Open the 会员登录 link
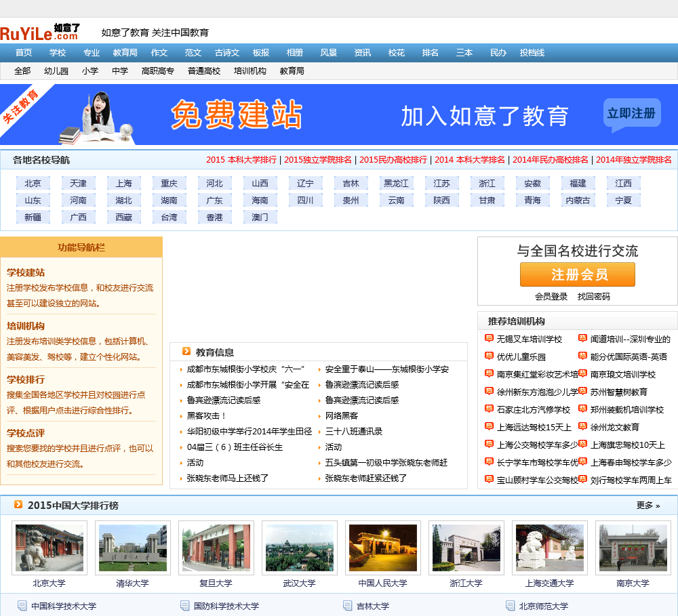Viewport: 678px width, 616px height. coord(551,297)
